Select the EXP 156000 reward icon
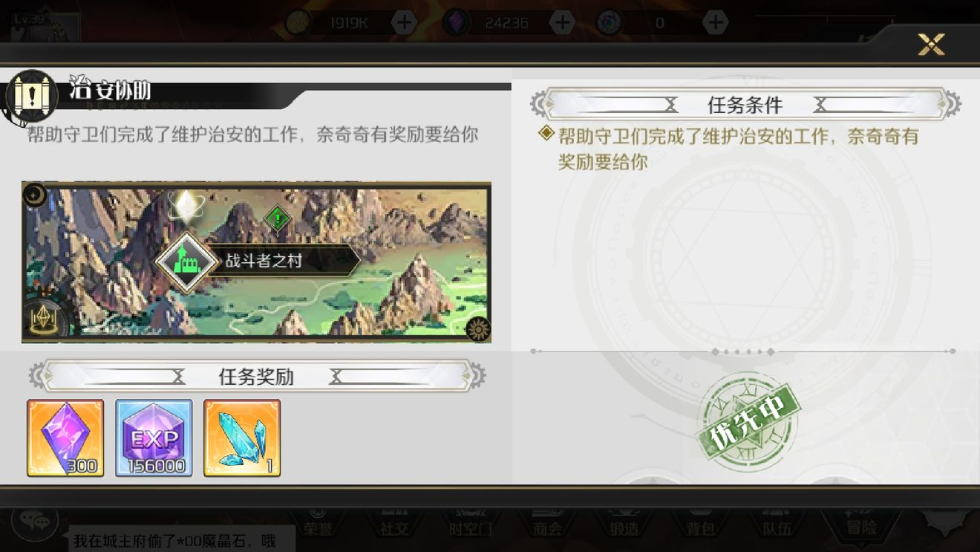The image size is (980, 552). tap(154, 438)
